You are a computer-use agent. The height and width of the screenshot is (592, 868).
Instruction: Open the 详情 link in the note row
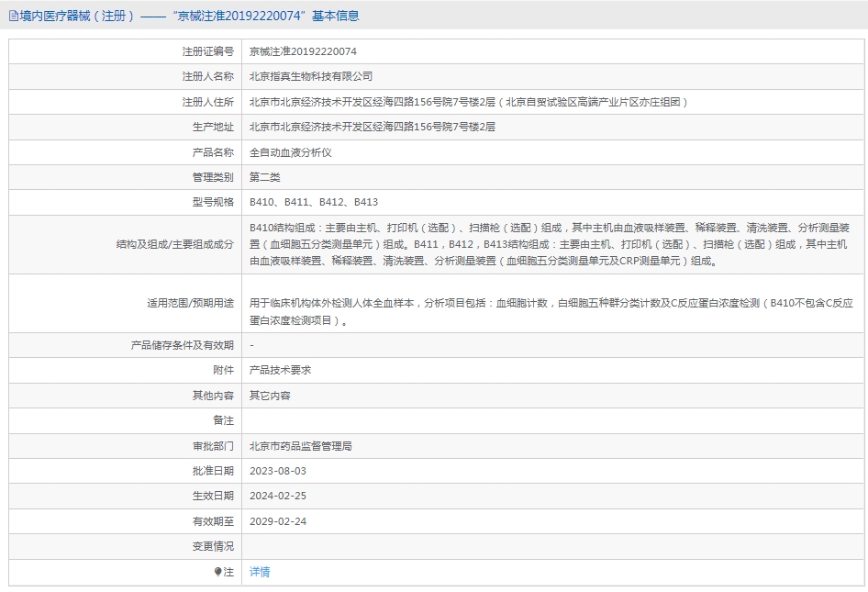260,572
